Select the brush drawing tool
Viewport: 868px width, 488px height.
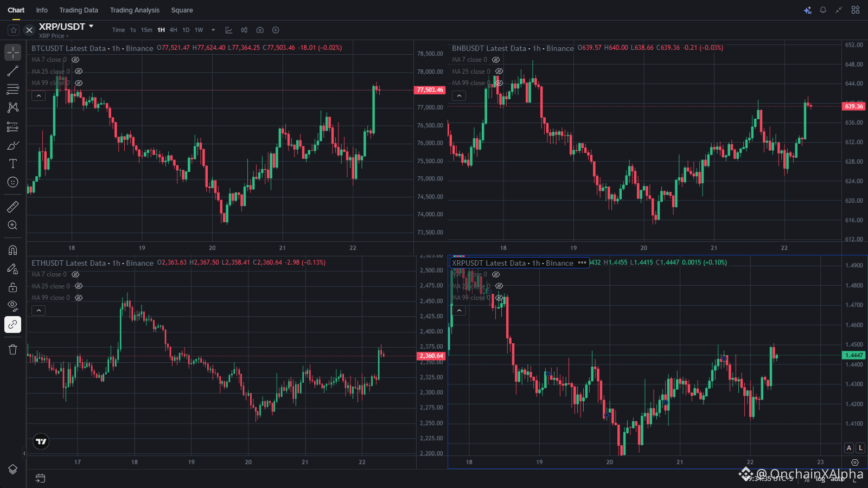coord(13,145)
